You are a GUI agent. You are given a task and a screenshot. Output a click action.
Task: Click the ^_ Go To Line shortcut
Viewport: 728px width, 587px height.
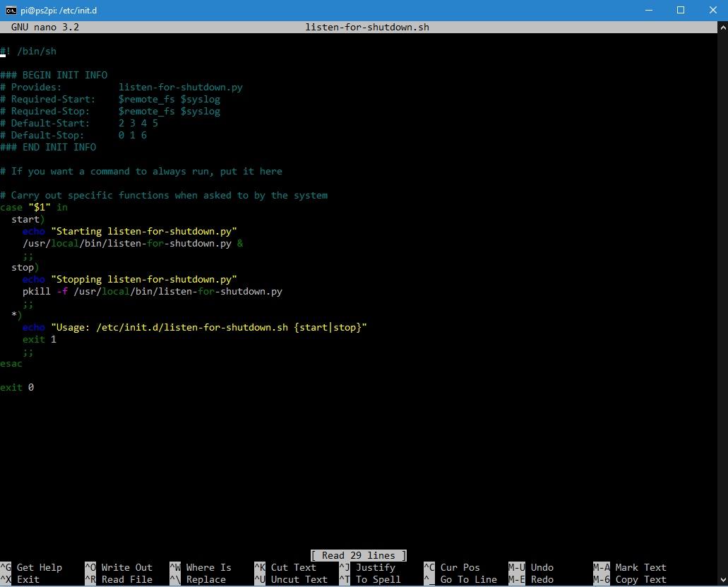[x=460, y=579]
